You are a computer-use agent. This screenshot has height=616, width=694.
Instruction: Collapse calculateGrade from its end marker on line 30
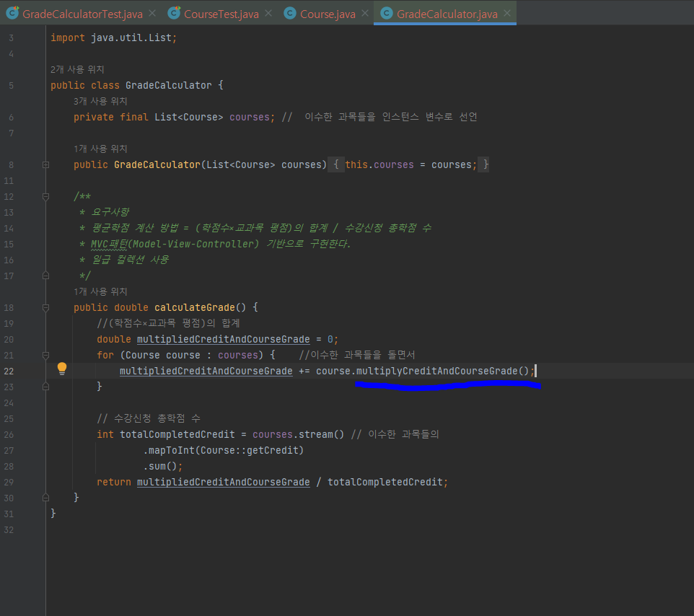tap(45, 498)
